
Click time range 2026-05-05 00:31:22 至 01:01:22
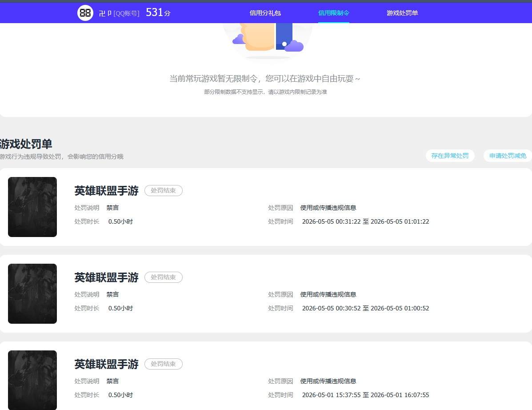pyautogui.click(x=365, y=221)
